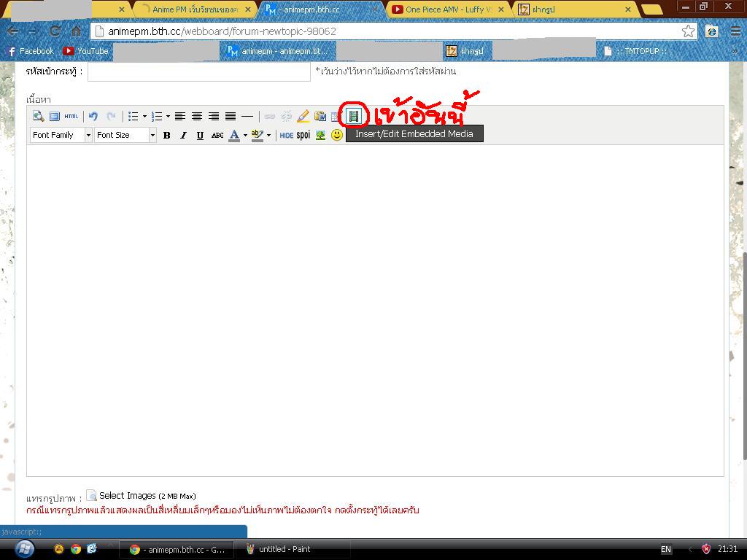The height and width of the screenshot is (560, 747).
Task: Click the highlighter cleanup icon
Action: click(x=303, y=116)
